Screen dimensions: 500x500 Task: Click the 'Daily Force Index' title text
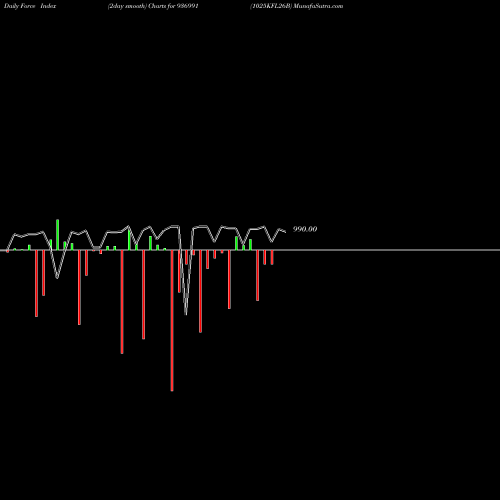[30, 6]
